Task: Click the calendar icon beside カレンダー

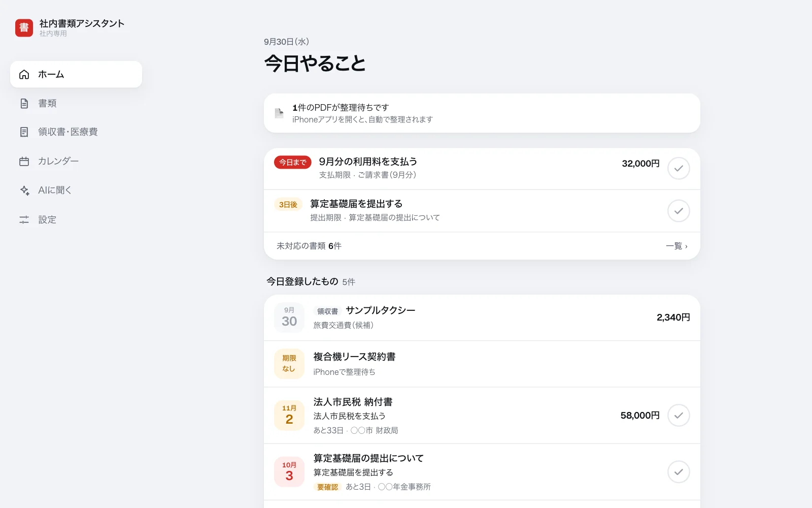Action: pyautogui.click(x=24, y=162)
